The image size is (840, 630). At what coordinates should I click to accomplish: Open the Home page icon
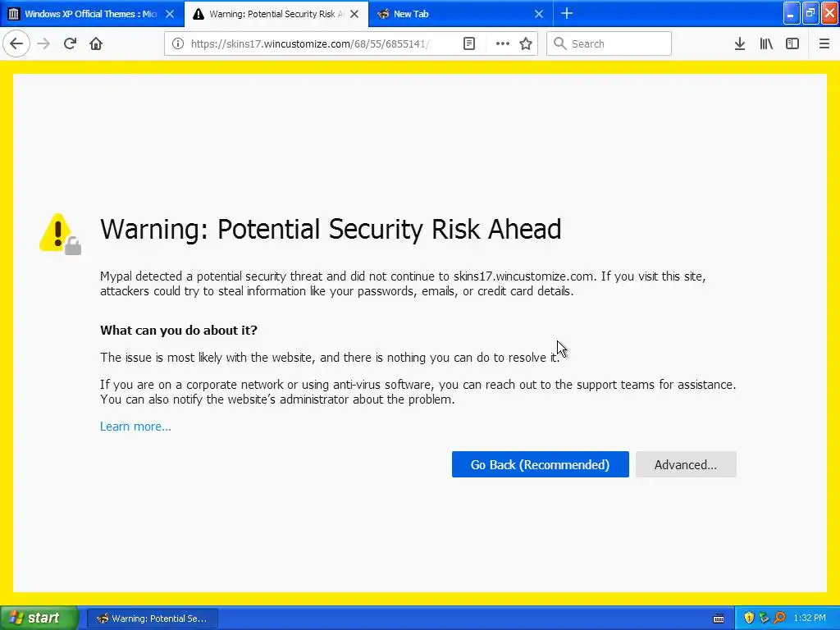point(96,43)
